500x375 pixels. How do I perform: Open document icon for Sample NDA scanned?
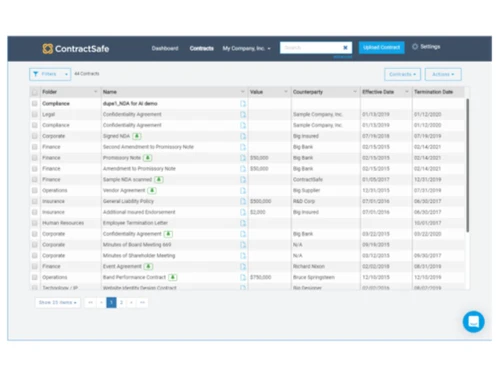point(243,179)
